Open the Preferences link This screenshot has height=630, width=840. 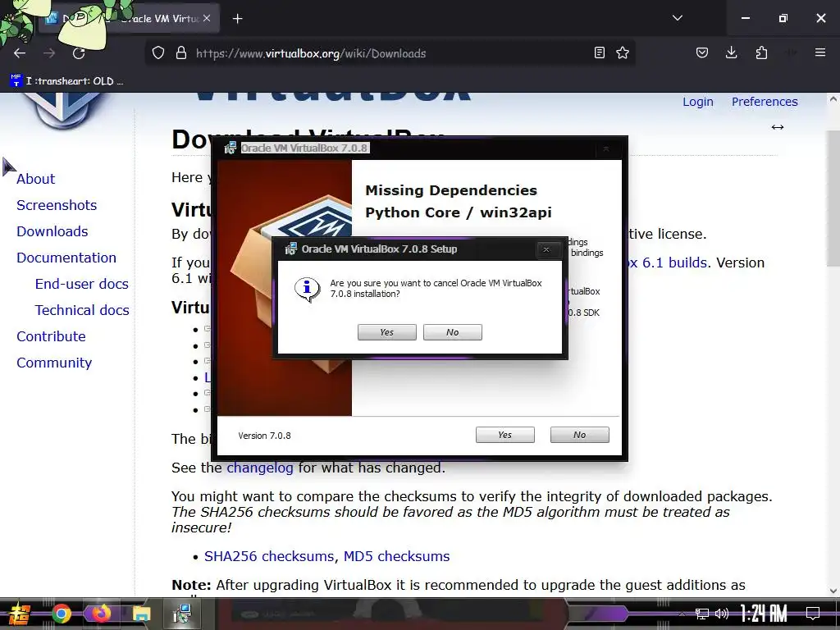click(x=765, y=102)
